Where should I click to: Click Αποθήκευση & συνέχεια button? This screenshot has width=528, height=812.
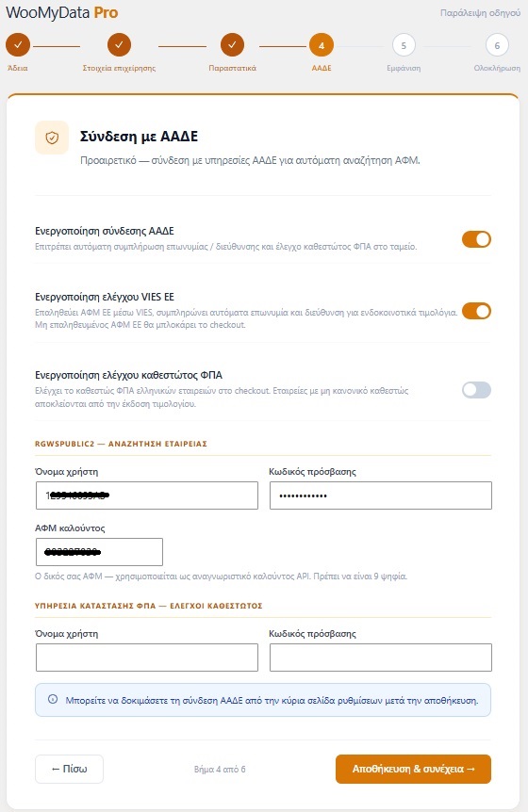414,769
